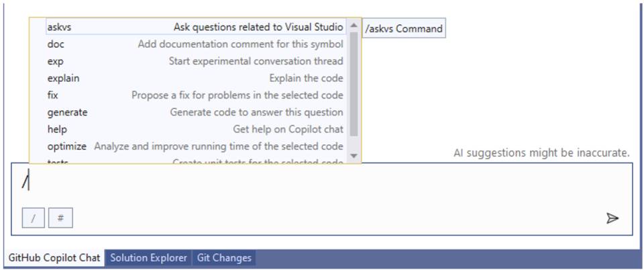Viewport: 644px width, 270px height.
Task: Click the send message arrow icon
Action: 612,218
